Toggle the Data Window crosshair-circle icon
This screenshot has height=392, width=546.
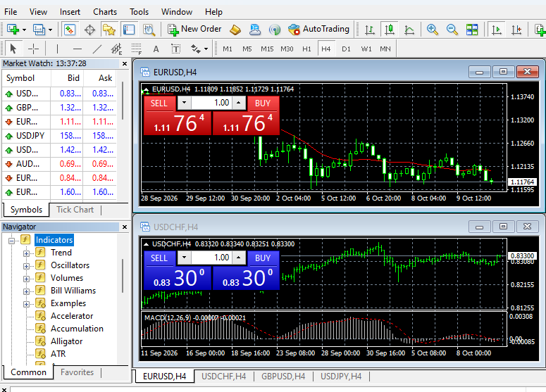click(x=90, y=30)
